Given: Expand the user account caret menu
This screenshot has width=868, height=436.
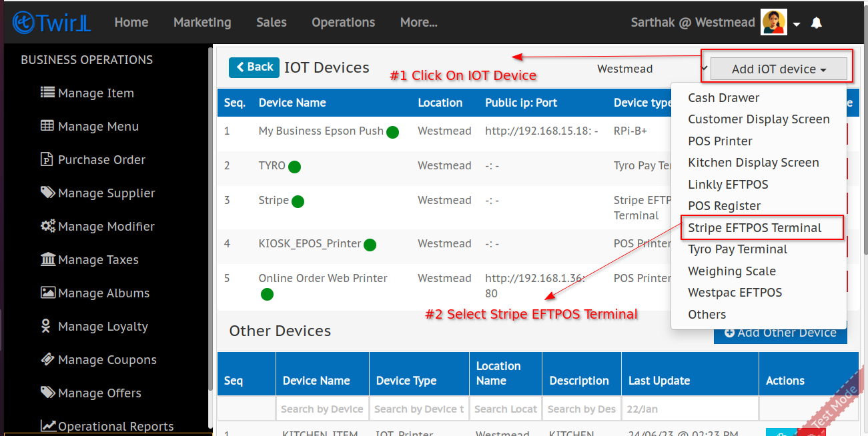Looking at the screenshot, I should pyautogui.click(x=797, y=25).
